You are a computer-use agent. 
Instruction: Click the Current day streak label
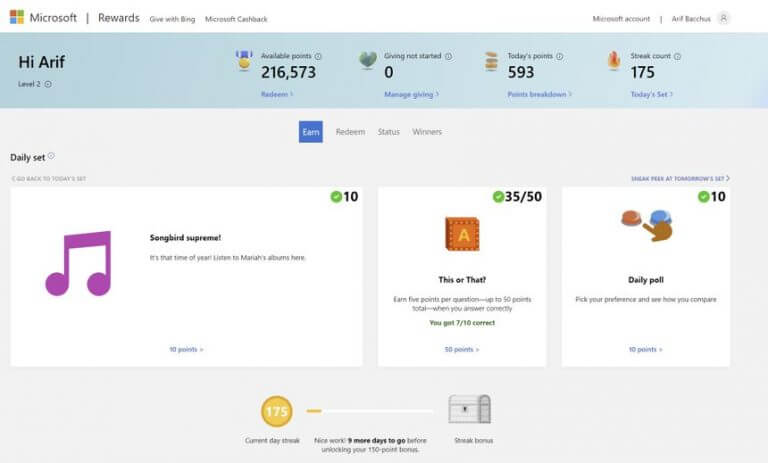272,440
